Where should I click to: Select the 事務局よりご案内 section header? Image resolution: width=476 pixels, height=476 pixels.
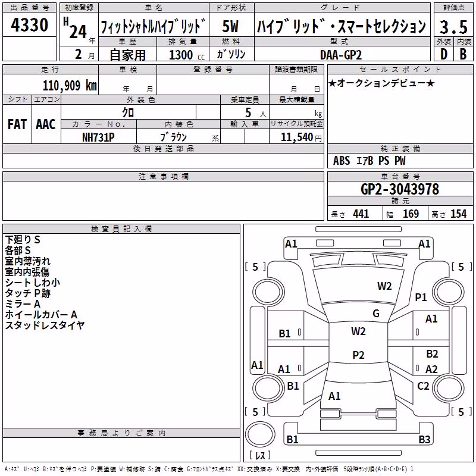121,433
